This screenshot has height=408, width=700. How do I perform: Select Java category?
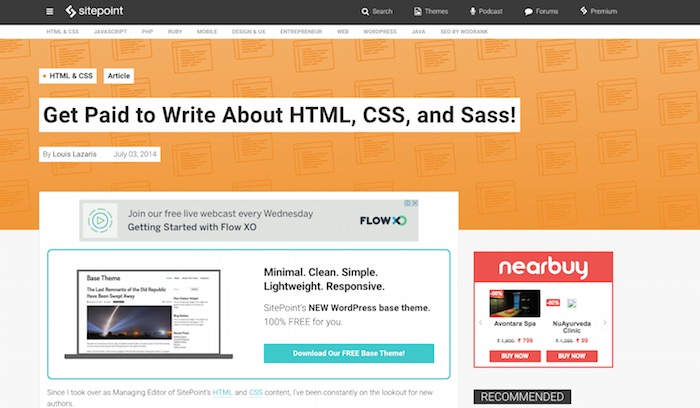click(418, 32)
